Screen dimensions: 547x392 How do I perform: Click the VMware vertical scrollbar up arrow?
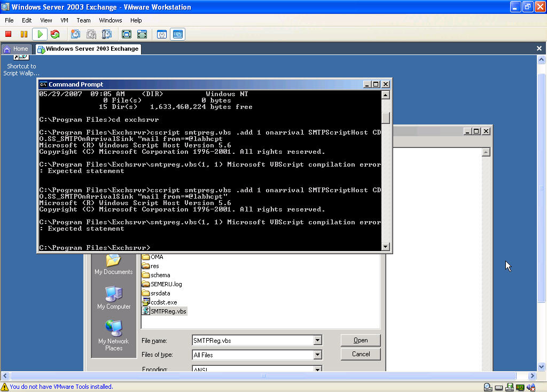(542, 60)
